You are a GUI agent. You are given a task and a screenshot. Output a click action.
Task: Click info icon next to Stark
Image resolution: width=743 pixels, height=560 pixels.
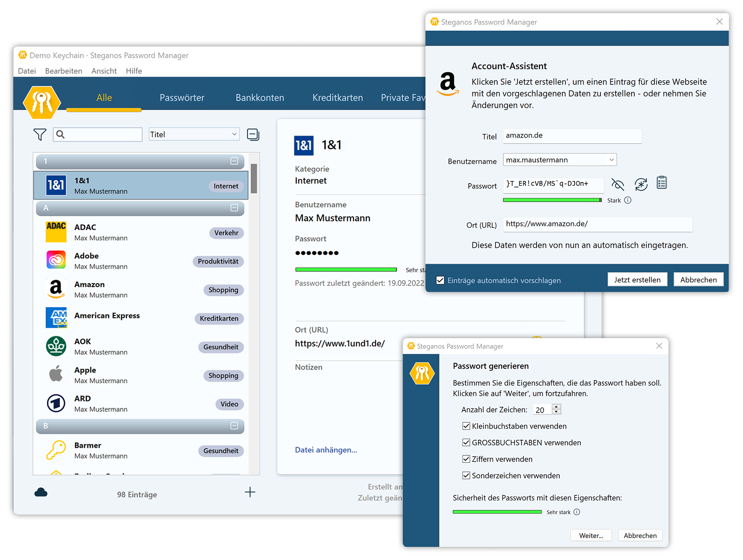pyautogui.click(x=628, y=200)
